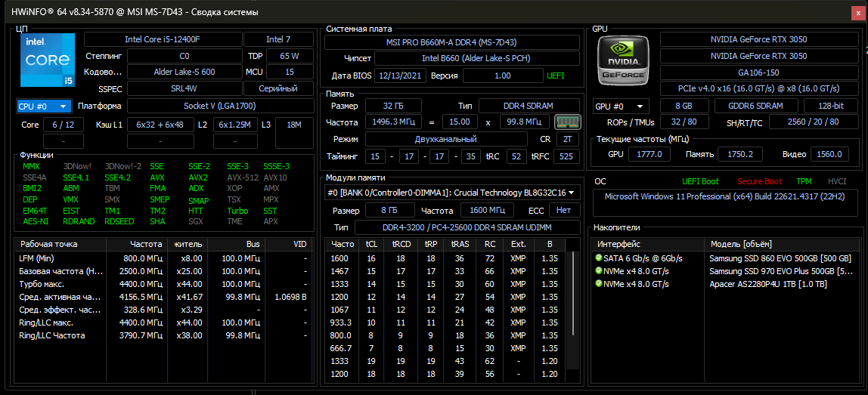This screenshot has width=868, height=395.
Task: Click the tRFC value 525
Action: point(566,156)
